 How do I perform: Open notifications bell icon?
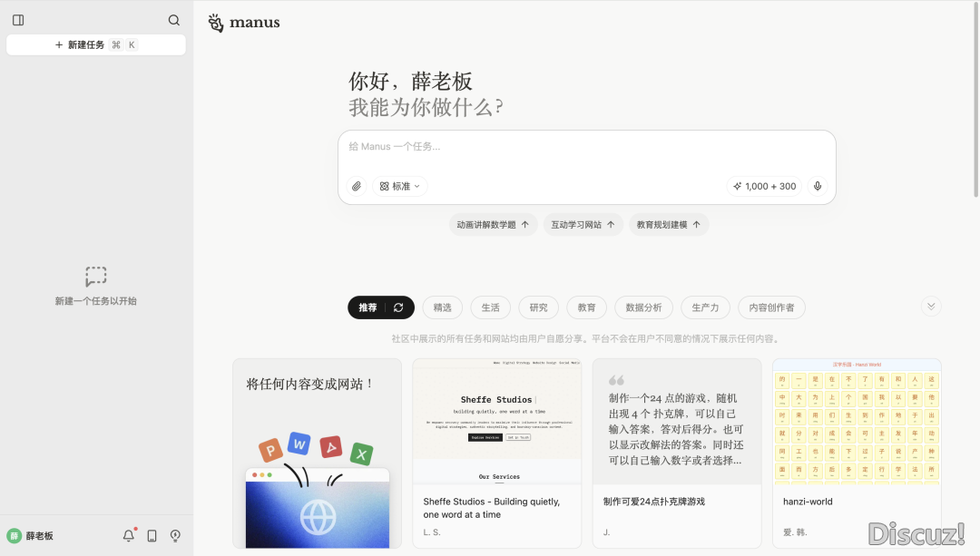click(x=129, y=536)
